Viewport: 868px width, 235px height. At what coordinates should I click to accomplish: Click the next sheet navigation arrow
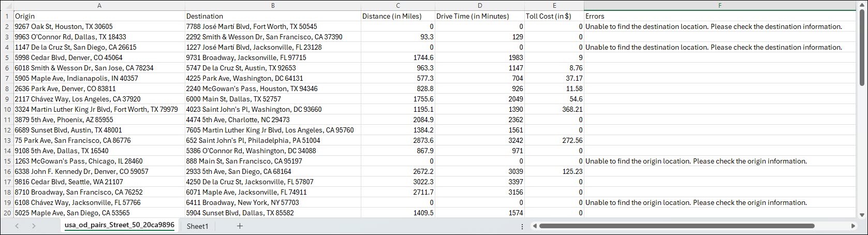34,226
